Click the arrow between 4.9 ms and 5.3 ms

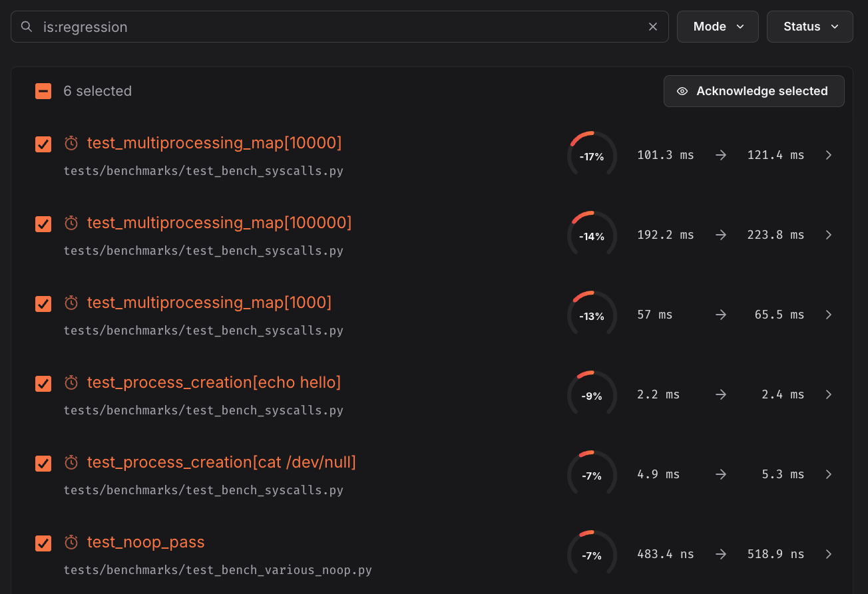(722, 474)
